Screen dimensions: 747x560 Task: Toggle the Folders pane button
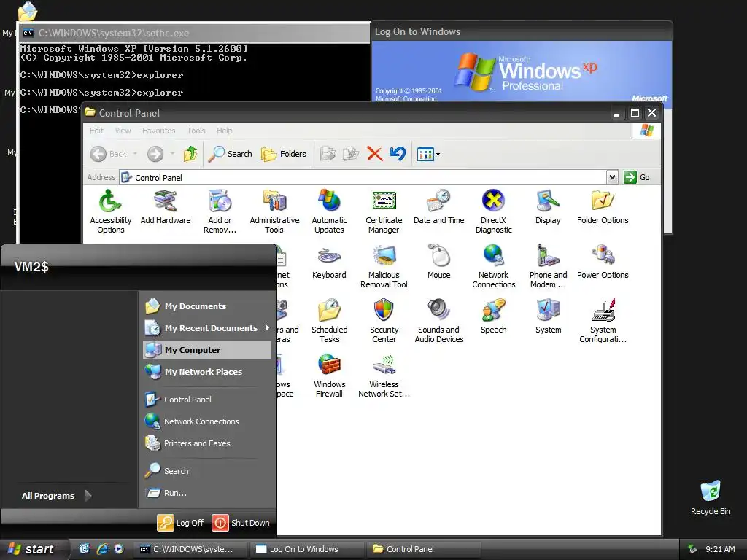point(284,154)
